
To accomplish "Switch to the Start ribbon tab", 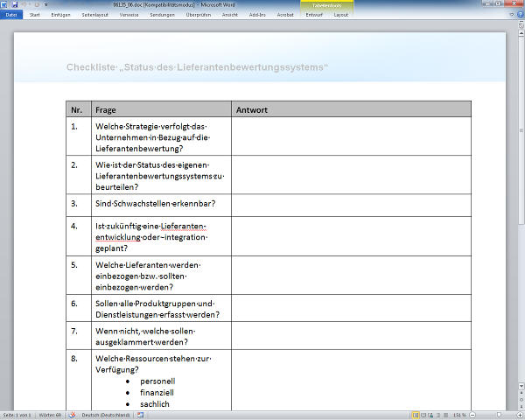I will coord(34,15).
